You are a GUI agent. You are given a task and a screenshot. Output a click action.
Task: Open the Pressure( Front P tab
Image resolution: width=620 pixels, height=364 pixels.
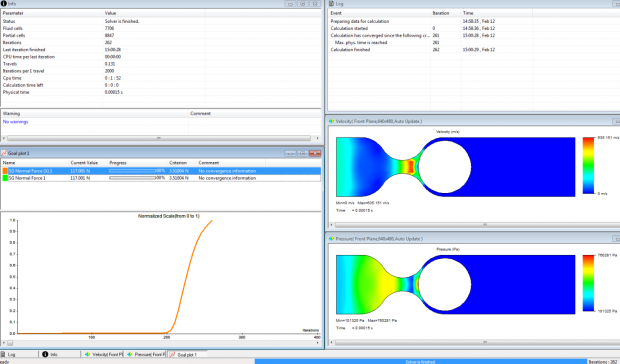pyautogui.click(x=146, y=354)
